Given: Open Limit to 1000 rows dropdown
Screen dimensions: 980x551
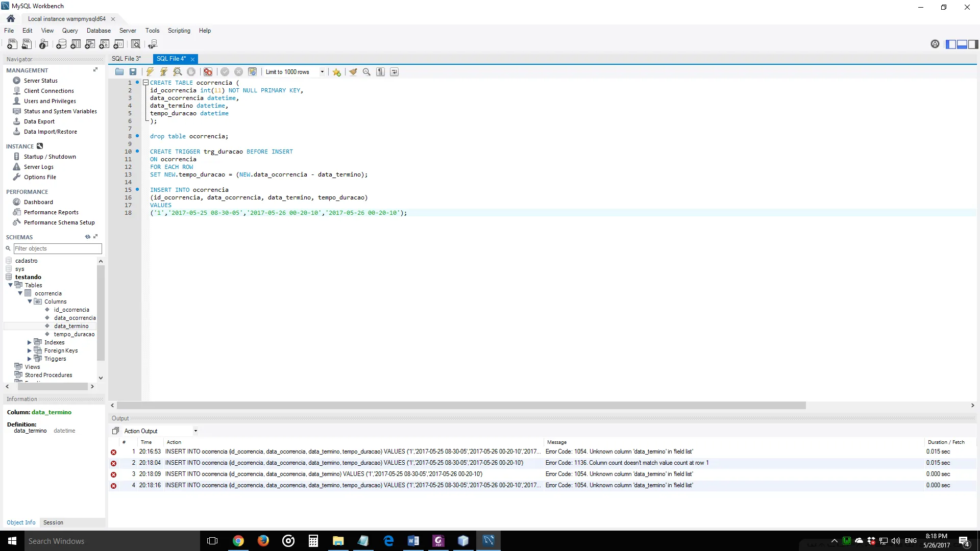Looking at the screenshot, I should point(322,72).
